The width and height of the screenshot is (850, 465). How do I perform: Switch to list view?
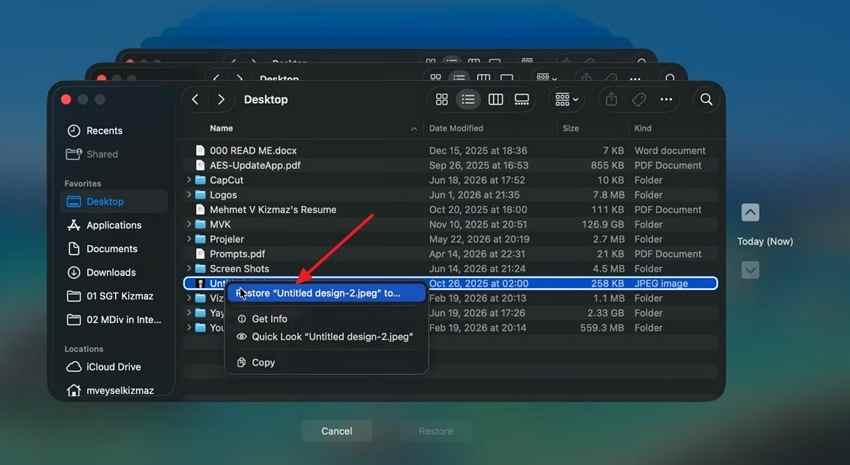coord(468,99)
